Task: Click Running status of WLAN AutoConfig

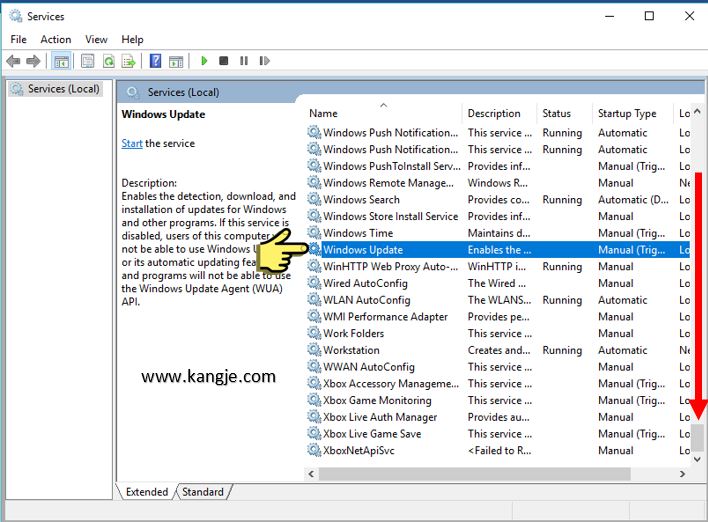Action: point(562,300)
